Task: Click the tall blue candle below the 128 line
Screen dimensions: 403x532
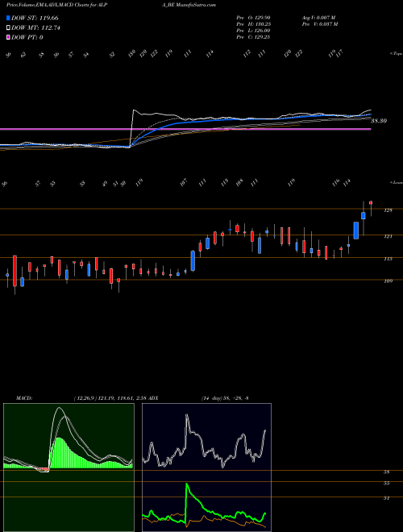Action: coord(356,231)
